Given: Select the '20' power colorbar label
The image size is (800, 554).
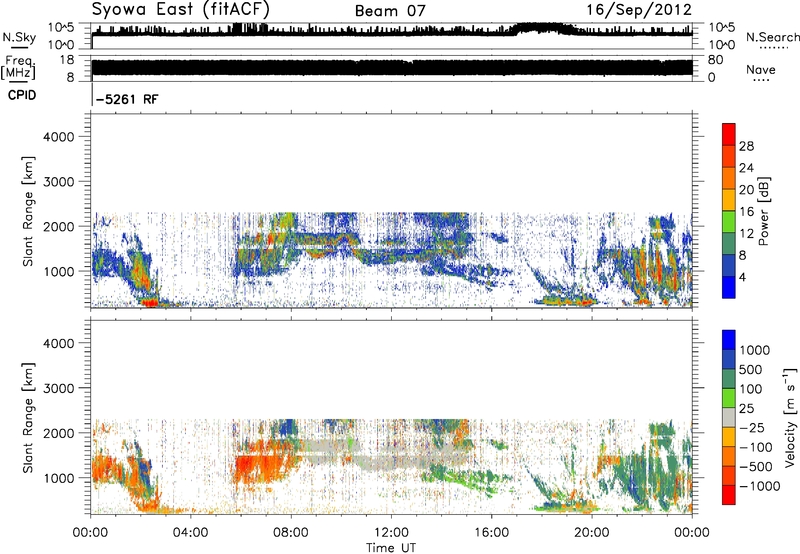Looking at the screenshot, I should (746, 190).
